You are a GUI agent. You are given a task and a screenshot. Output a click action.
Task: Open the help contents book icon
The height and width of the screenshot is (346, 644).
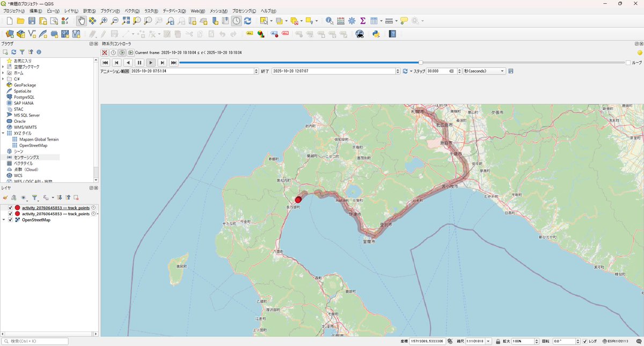[x=392, y=34]
